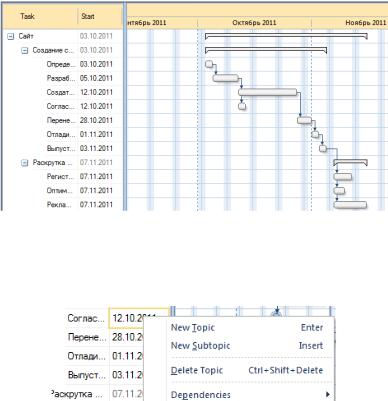388x401 pixels.
Task: Click the Раскрутка summary bar in Gantt
Action: pyautogui.click(x=351, y=162)
